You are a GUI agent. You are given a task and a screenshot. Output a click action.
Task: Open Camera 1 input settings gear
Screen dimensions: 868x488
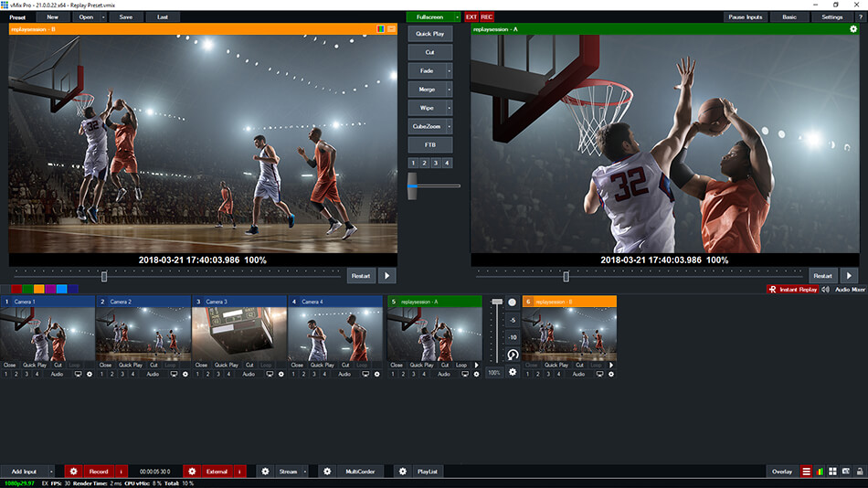[90, 375]
